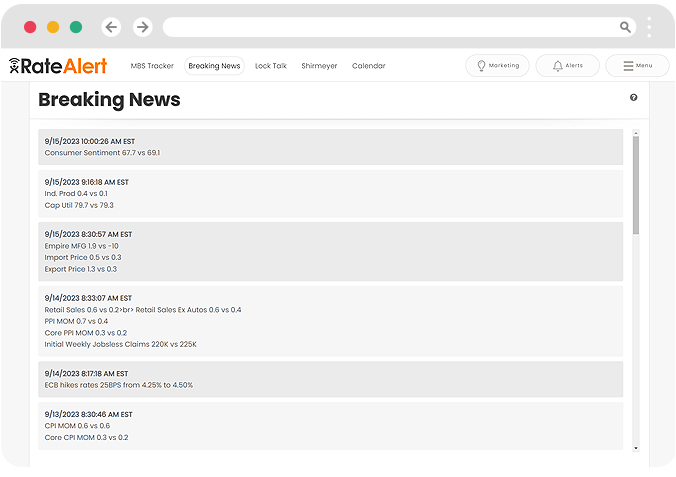676x477 pixels.
Task: Click the Core PPI MOM 0.3 vs 0.2 line
Action: point(86,333)
